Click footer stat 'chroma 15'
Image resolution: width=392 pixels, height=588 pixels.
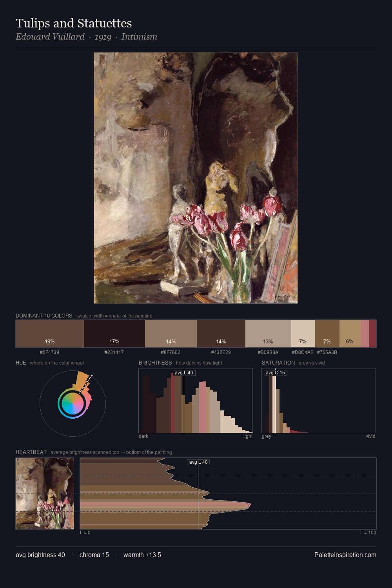[x=94, y=555]
